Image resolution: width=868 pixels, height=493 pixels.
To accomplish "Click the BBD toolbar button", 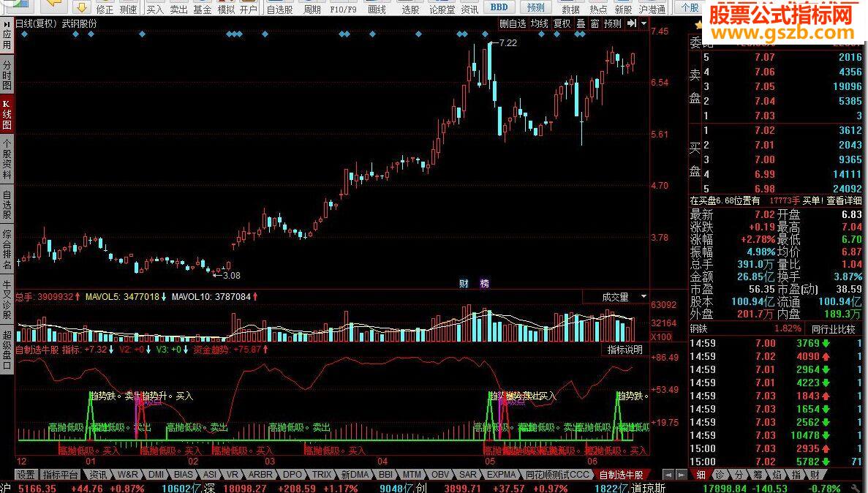I will [499, 7].
